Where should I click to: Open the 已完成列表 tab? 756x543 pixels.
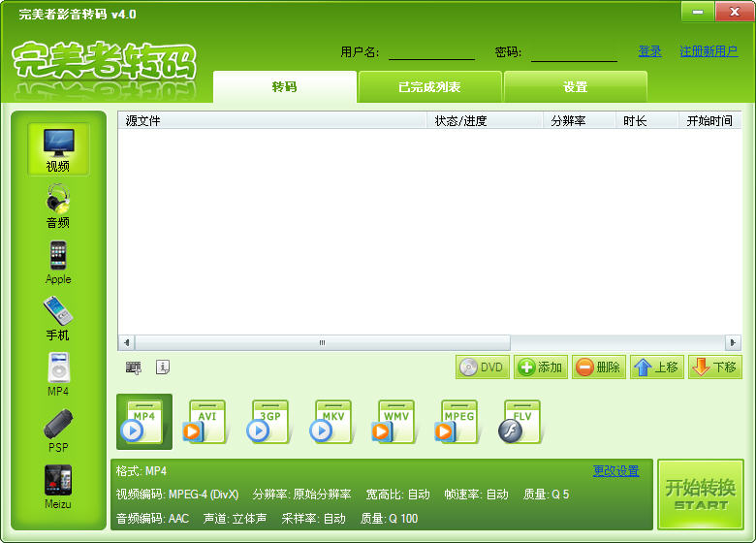click(429, 87)
